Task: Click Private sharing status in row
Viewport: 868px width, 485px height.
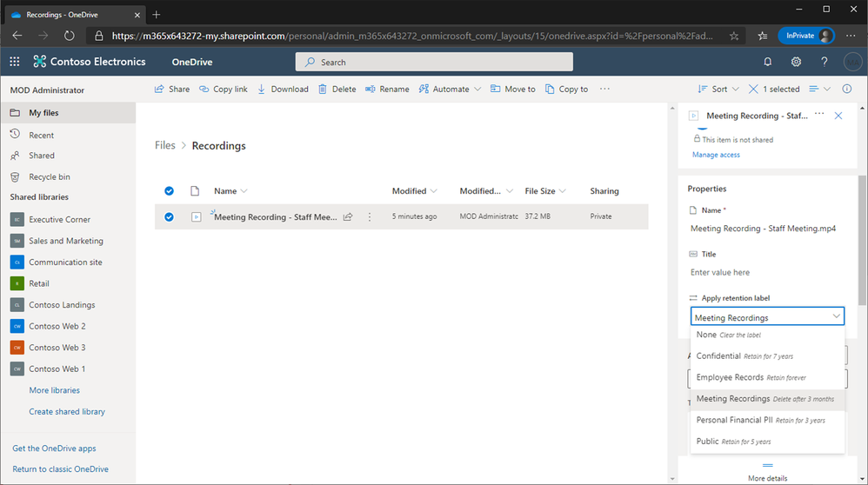Action: coord(601,216)
